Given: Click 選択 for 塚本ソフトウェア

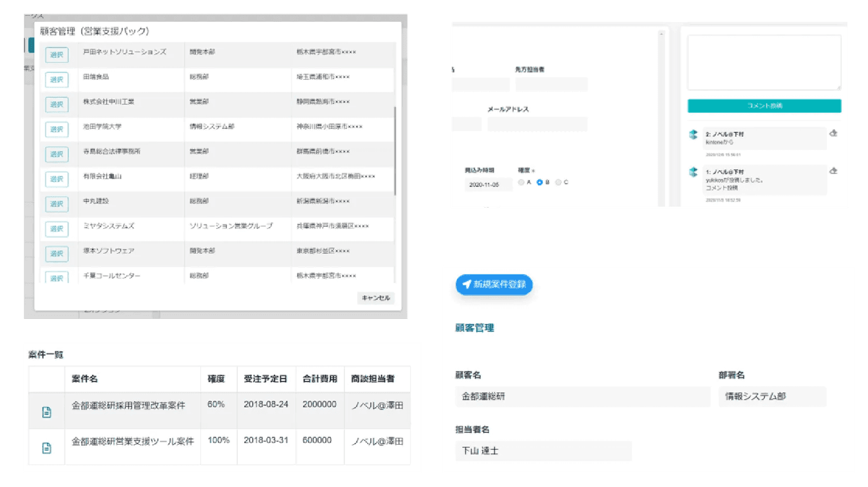Looking at the screenshot, I should click(56, 254).
